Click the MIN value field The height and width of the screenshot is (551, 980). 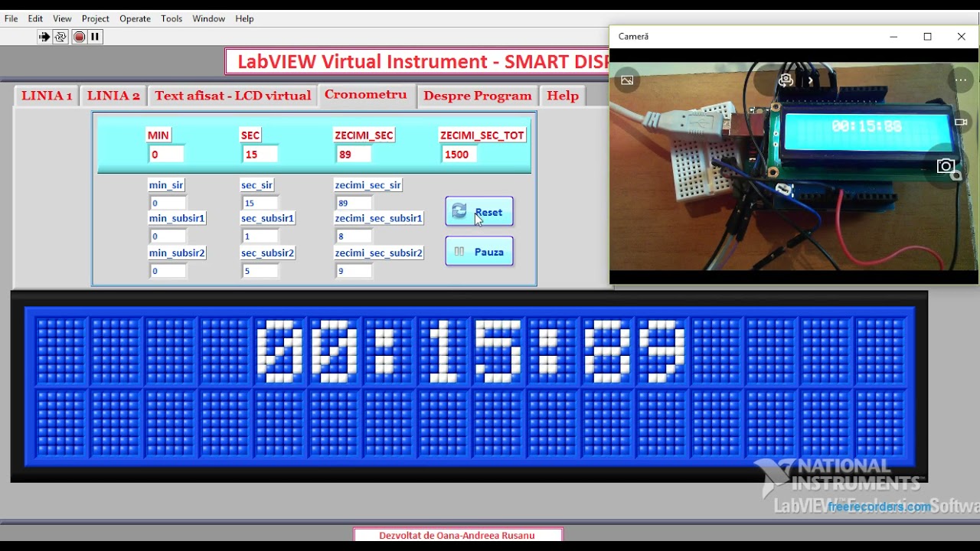pyautogui.click(x=166, y=154)
